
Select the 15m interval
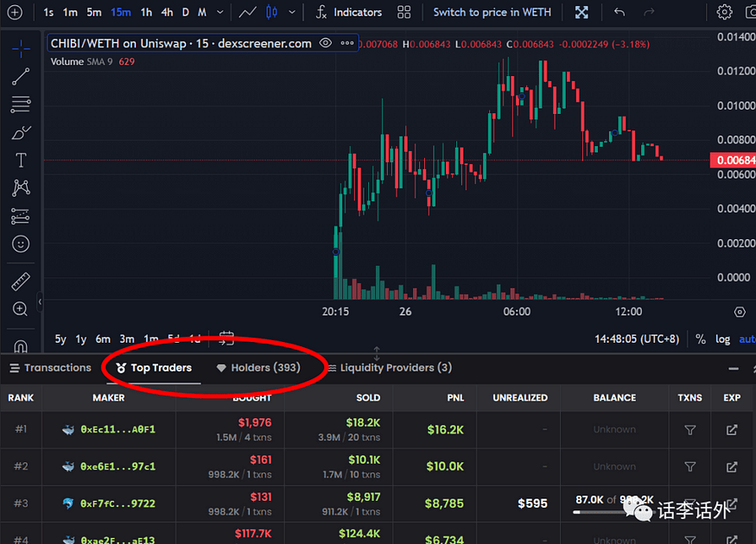pos(121,12)
